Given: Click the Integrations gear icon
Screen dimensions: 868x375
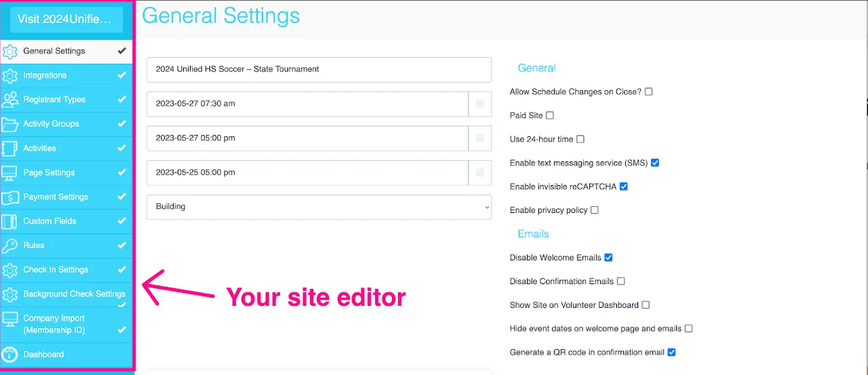Looking at the screenshot, I should coord(10,76).
